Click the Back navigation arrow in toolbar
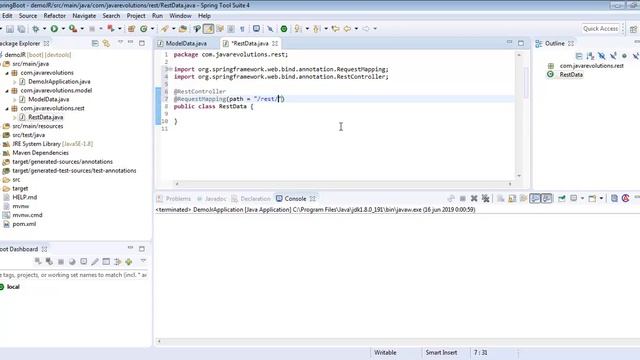Screen dimensions: 640x360 pos(347,29)
